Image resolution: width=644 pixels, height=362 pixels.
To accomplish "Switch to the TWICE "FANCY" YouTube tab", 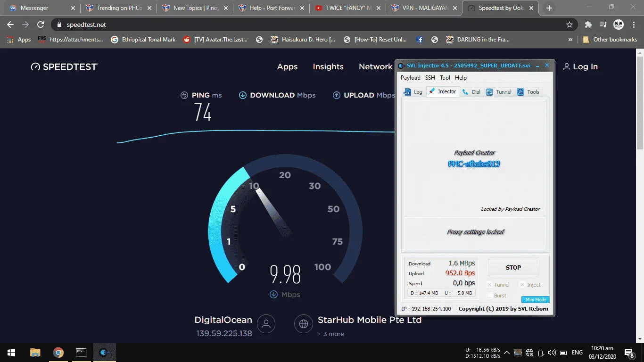I will pos(347,8).
